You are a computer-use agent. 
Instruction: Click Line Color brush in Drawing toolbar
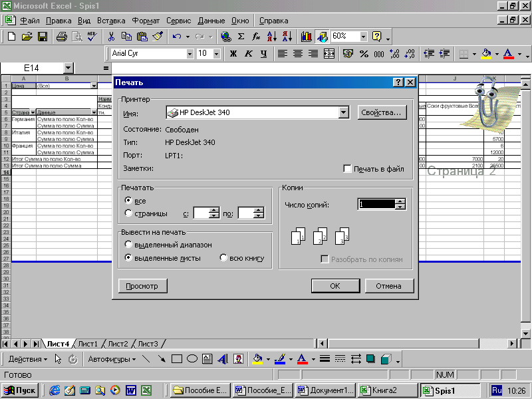coord(280,359)
